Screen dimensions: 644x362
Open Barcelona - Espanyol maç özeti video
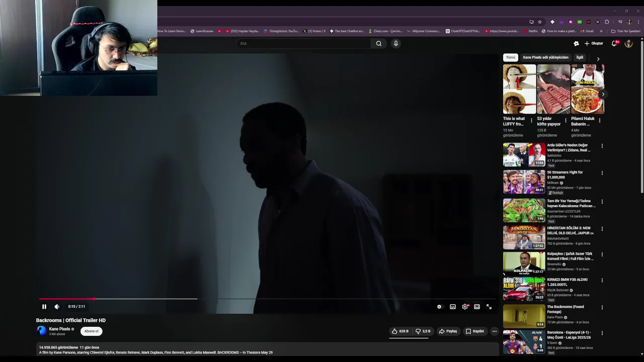[524, 341]
